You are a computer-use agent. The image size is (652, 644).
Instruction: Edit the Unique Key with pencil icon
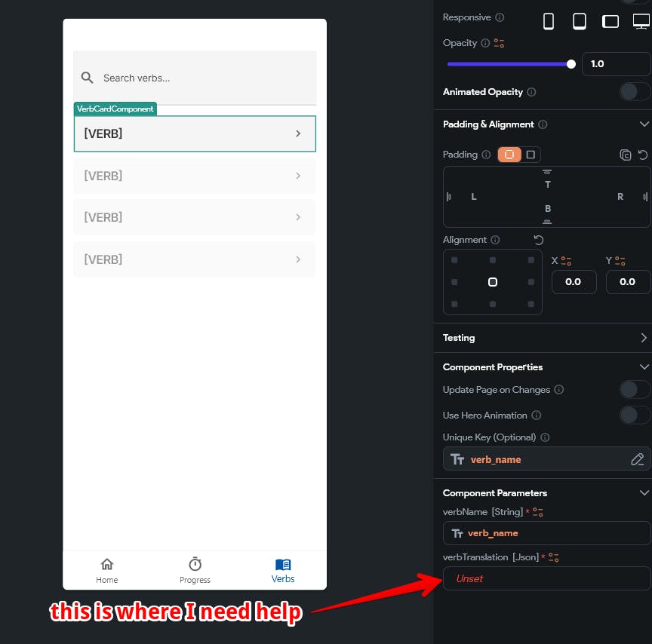click(637, 459)
